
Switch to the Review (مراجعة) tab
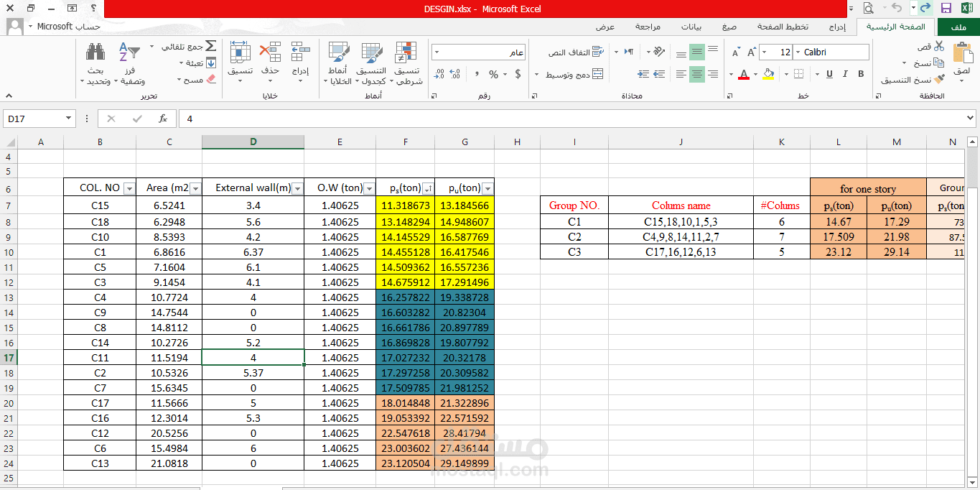pyautogui.click(x=648, y=27)
